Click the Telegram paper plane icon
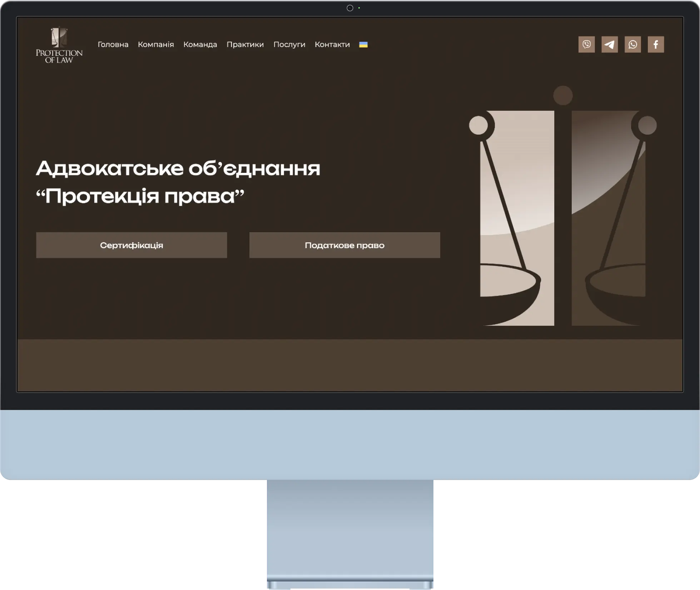700x590 pixels. (x=610, y=44)
